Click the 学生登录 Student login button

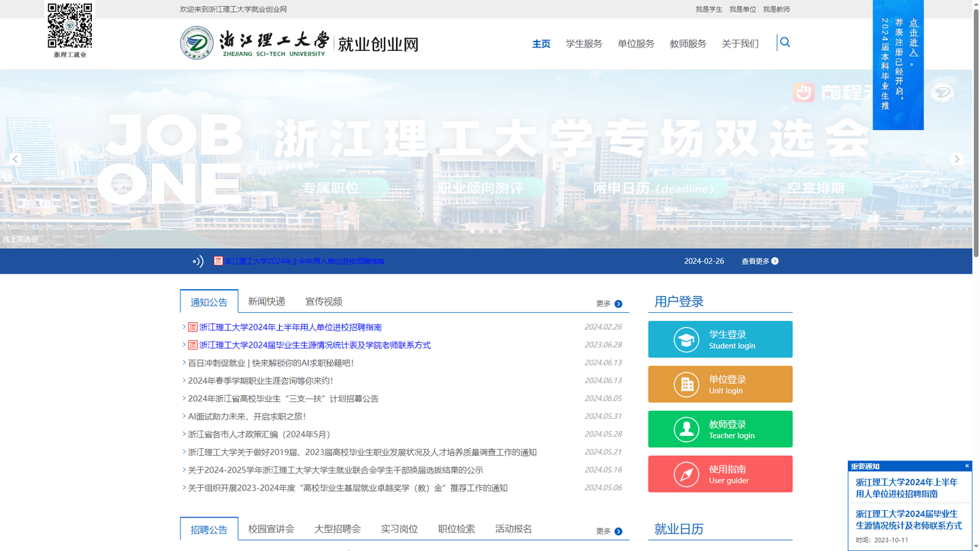720,339
